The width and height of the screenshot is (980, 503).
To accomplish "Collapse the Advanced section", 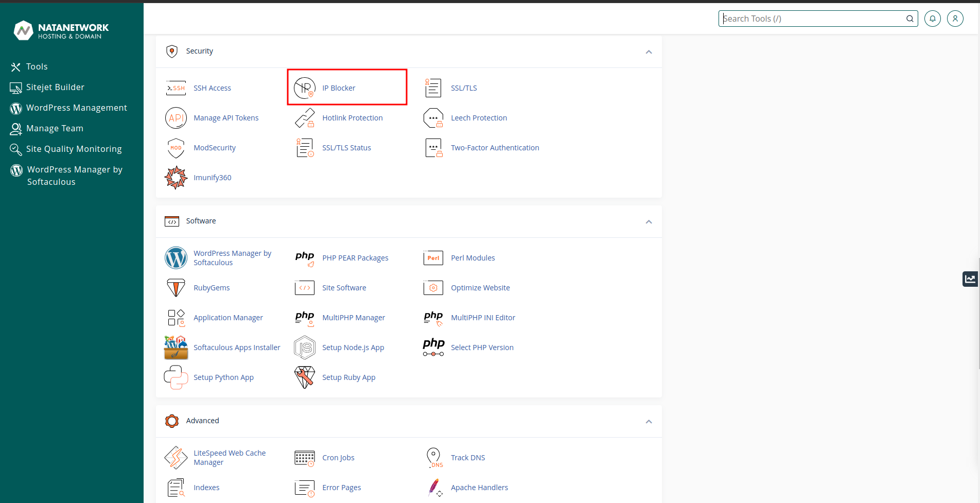I will pos(649,421).
